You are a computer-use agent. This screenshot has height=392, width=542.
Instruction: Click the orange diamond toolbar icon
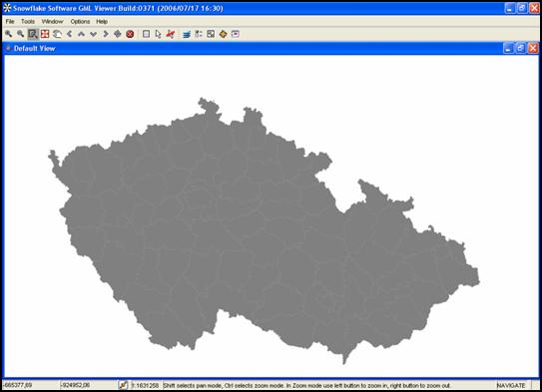223,34
